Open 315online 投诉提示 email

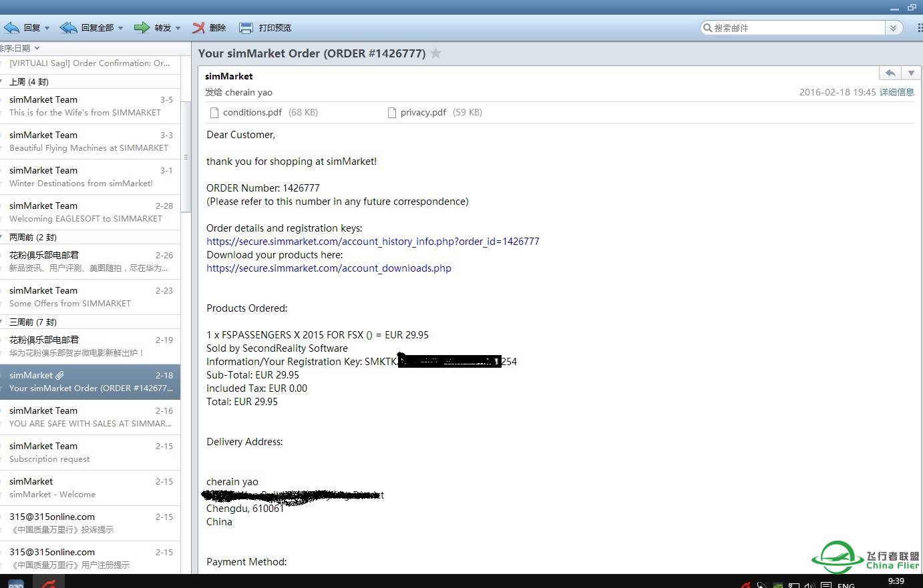90,523
